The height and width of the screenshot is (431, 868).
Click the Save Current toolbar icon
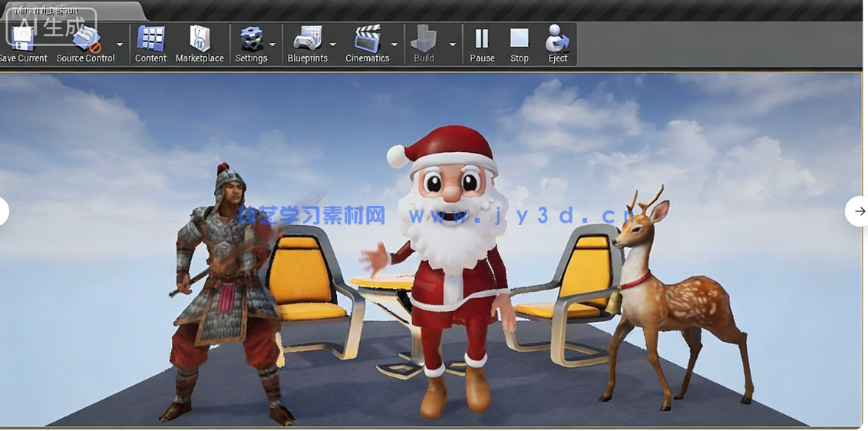click(x=23, y=43)
